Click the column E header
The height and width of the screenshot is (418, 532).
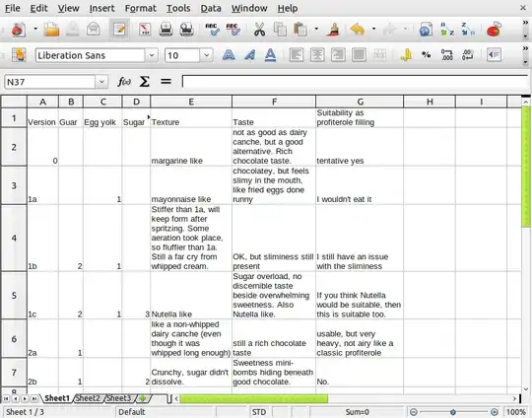point(191,102)
